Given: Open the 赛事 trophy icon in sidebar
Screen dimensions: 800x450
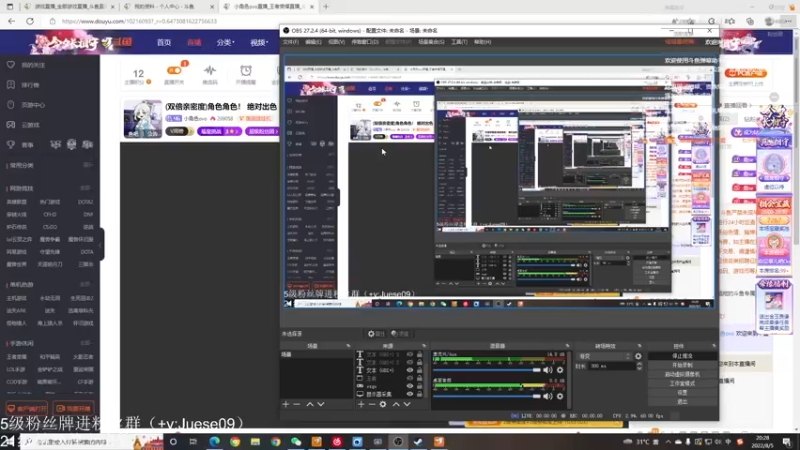Looking at the screenshot, I should pyautogui.click(x=11, y=144).
